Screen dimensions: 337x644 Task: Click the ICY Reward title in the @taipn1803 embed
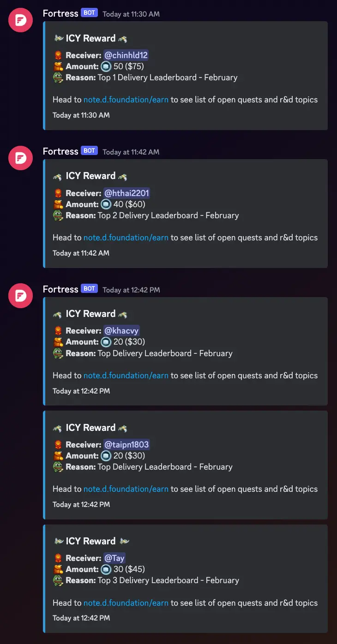[x=90, y=428]
